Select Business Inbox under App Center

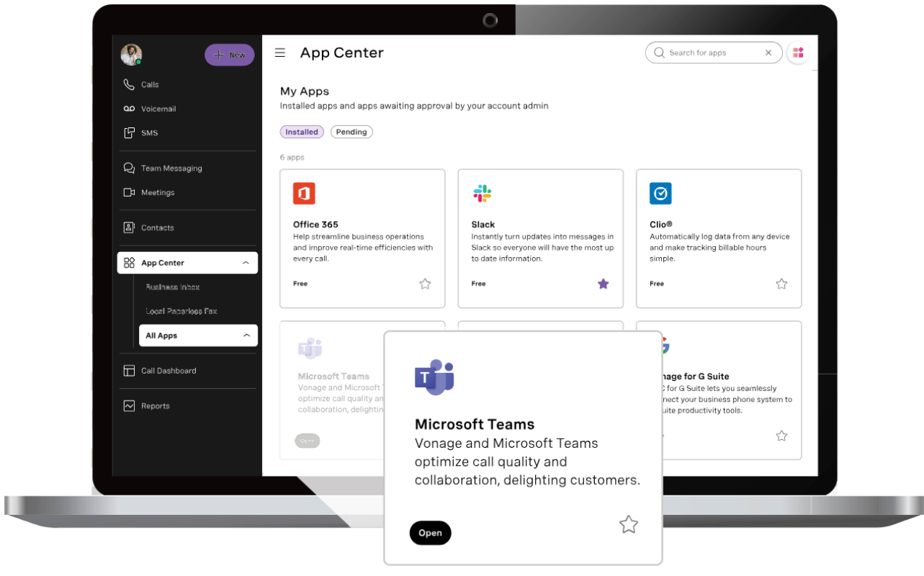coord(173,287)
